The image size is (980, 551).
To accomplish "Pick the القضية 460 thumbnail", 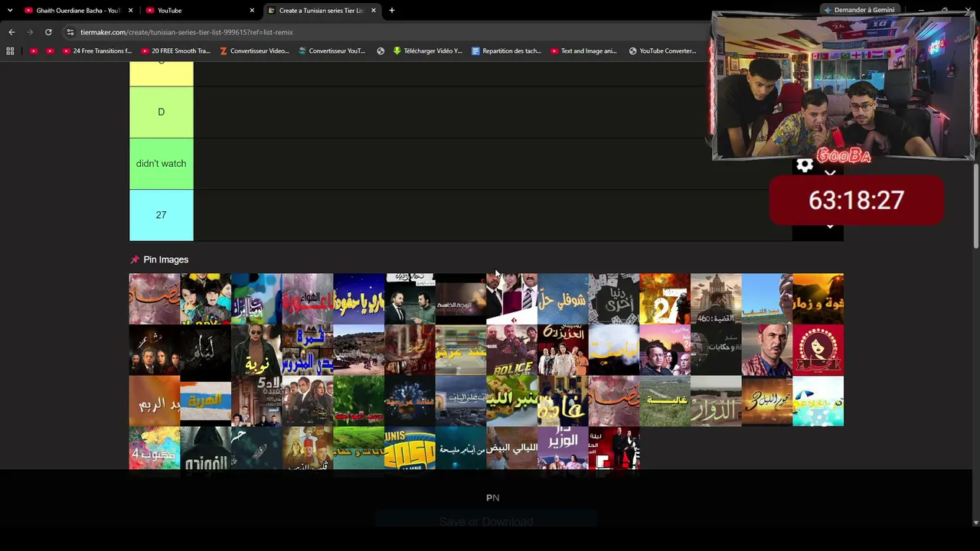I will coord(716,299).
